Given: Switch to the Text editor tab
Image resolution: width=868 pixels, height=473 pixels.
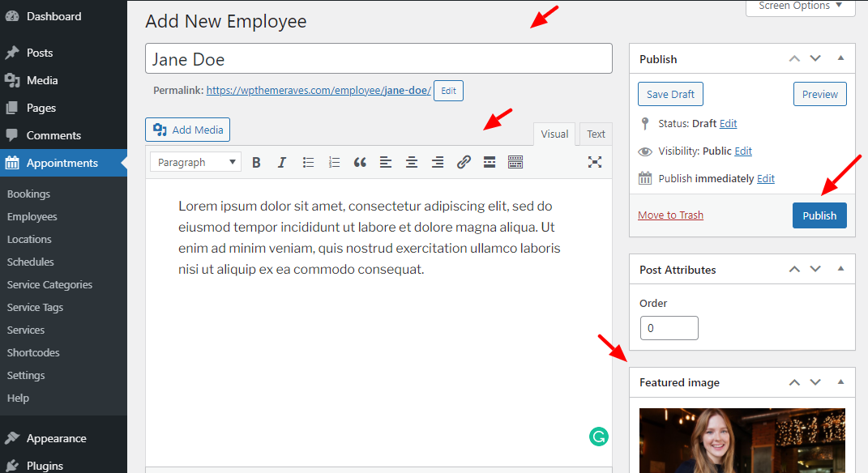Looking at the screenshot, I should click(596, 134).
